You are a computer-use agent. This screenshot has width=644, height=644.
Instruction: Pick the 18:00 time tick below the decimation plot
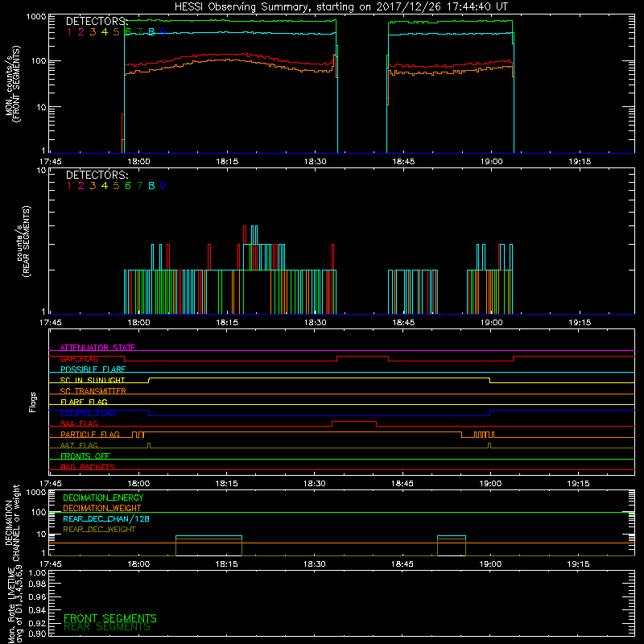click(x=138, y=564)
